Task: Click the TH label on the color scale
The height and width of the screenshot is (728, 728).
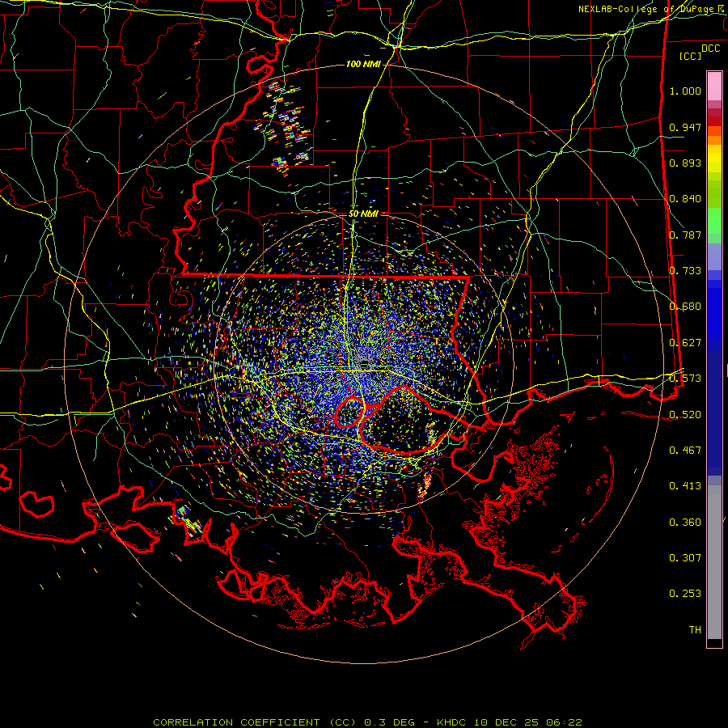Action: pyautogui.click(x=695, y=630)
